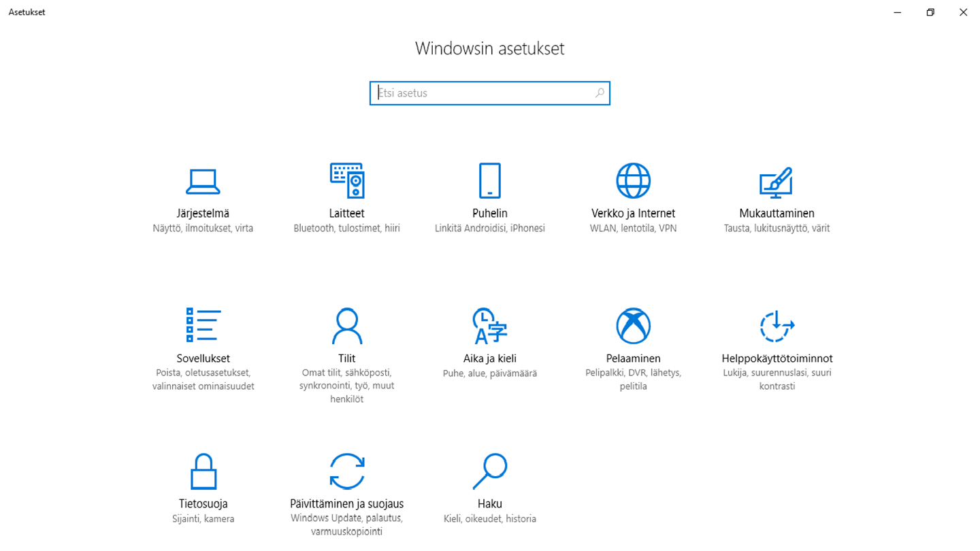Screen dimensions: 980x551
Task: Open Laitteet keyboard and speaker icon
Action: pyautogui.click(x=347, y=180)
